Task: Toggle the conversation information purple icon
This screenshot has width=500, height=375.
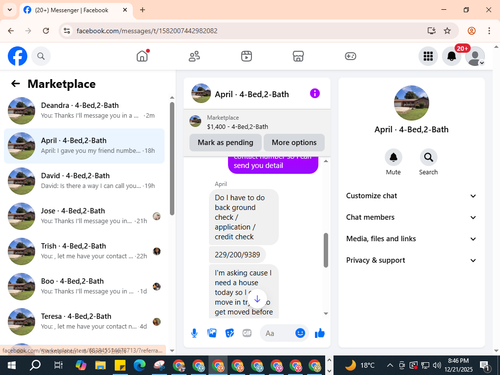Action: (x=315, y=93)
